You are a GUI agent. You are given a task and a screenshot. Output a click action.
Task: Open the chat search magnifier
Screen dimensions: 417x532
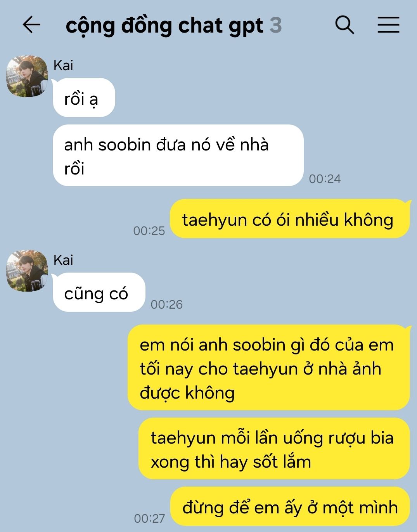coord(344,25)
